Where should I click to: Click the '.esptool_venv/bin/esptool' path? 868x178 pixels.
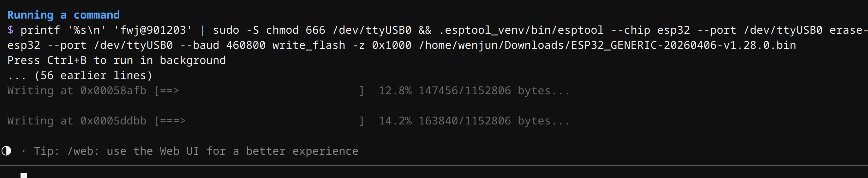coord(521,30)
